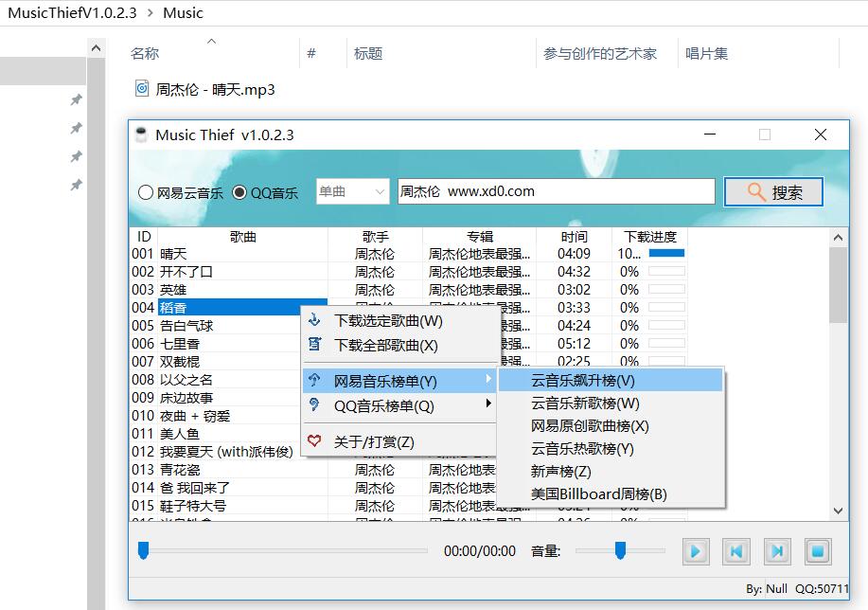This screenshot has height=610, width=868.
Task: Select the QQ音乐 radio button
Action: coord(239,192)
